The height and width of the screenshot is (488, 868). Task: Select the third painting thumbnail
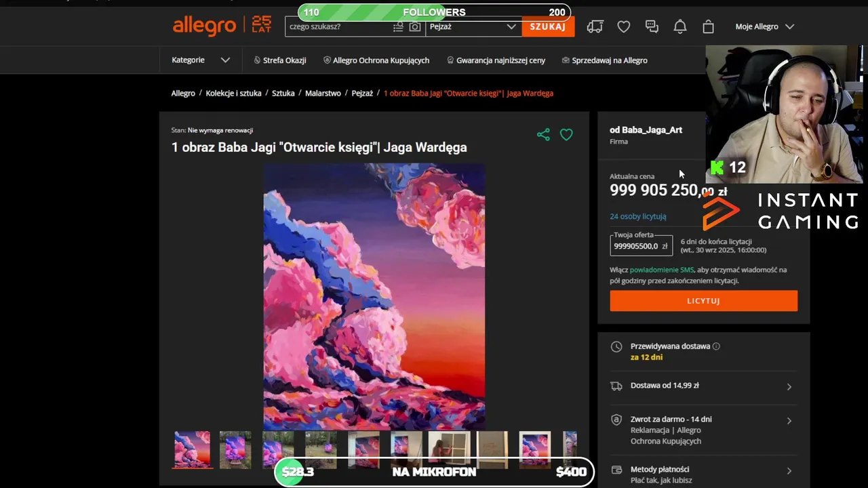[x=279, y=449]
